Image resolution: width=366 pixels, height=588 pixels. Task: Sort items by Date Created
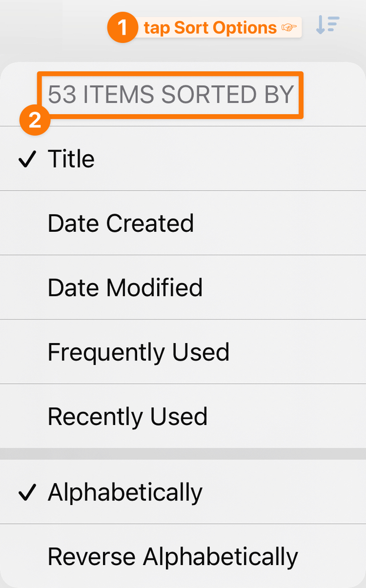[x=121, y=224]
